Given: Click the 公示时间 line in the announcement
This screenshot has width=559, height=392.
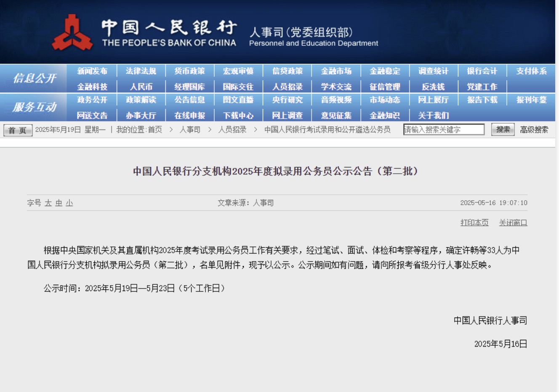Looking at the screenshot, I should (135, 288).
